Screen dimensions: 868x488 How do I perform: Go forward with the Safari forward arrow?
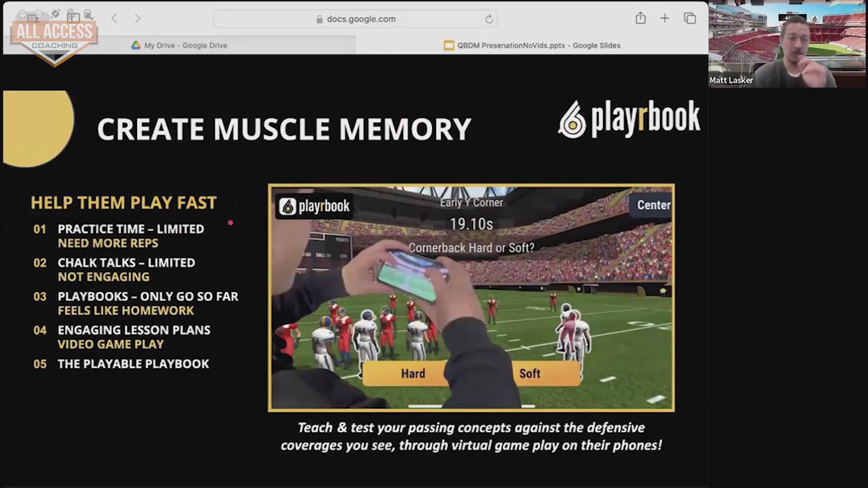coord(137,19)
